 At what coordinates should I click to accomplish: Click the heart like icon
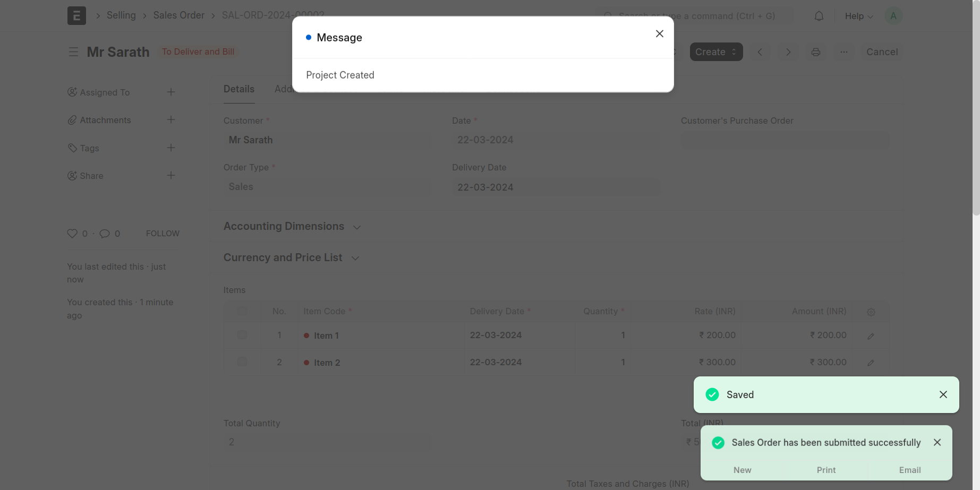72,234
